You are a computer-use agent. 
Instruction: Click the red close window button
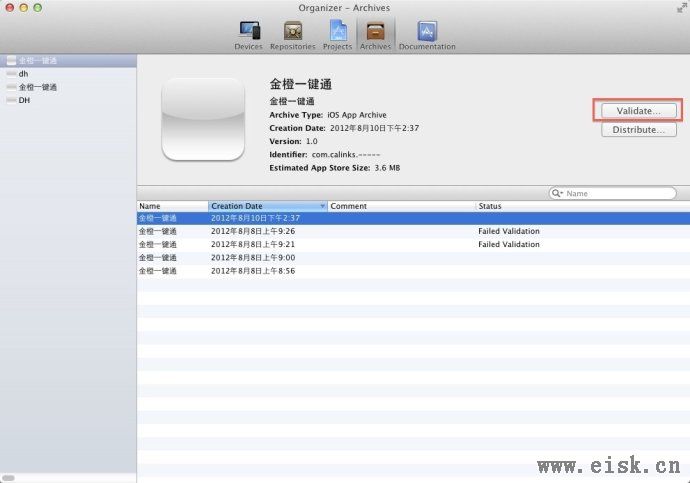point(10,7)
